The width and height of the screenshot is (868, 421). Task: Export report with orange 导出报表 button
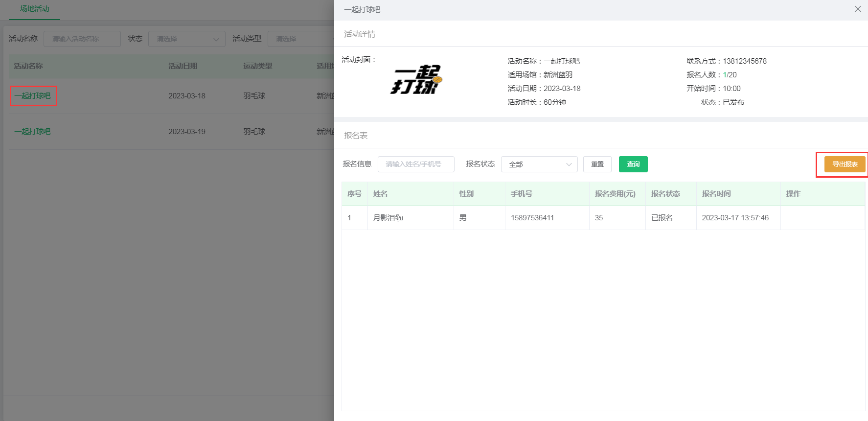(x=845, y=164)
